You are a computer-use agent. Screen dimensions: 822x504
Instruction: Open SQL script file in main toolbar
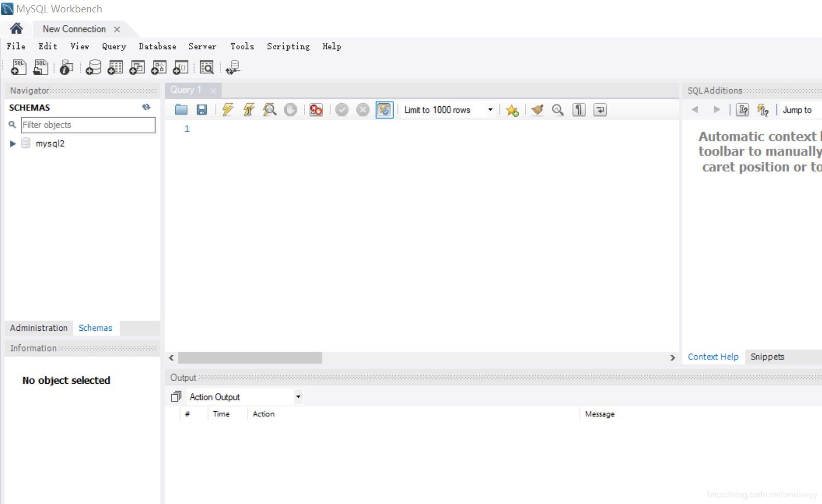[41, 67]
